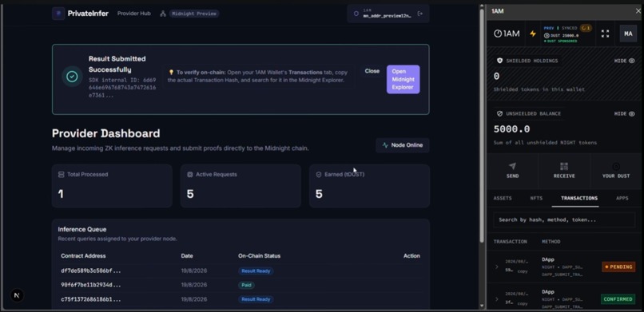Click the lightbulb tip icon in banner
This screenshot has width=644, height=312.
tap(171, 72)
